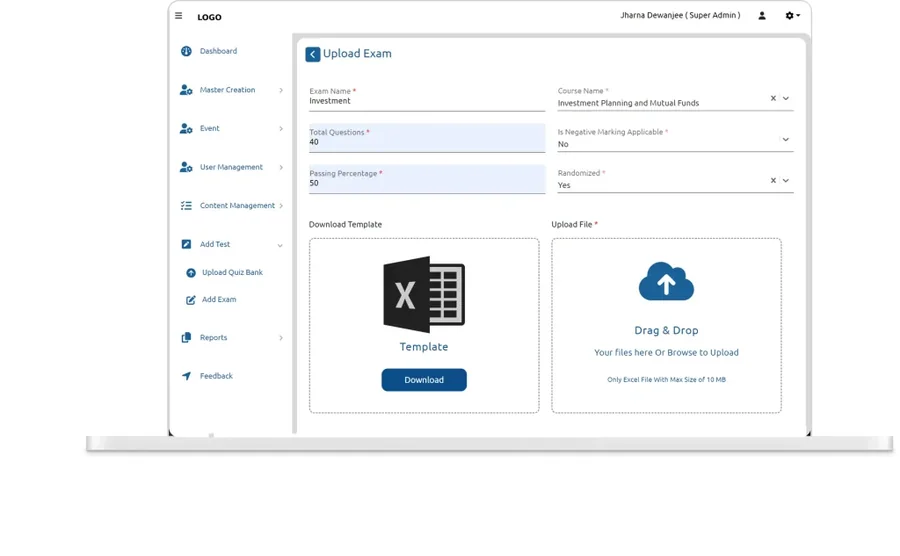Click the Master Creation icon
This screenshot has height=556, width=900.
pos(186,90)
